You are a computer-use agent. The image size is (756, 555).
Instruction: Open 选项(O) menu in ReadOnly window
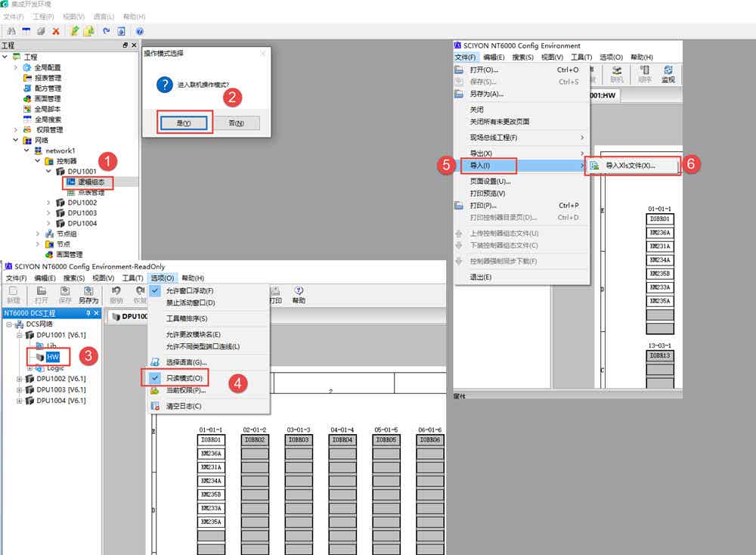(x=162, y=278)
